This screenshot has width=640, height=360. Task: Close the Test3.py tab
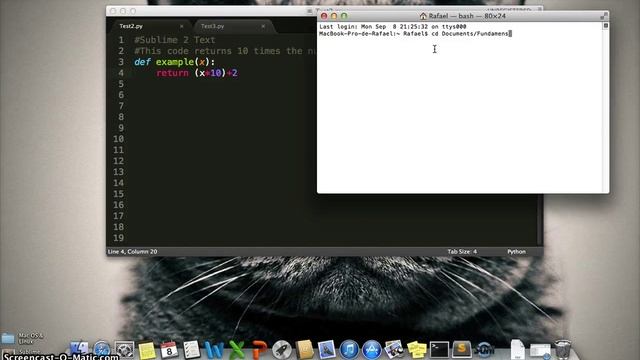[x=263, y=26]
